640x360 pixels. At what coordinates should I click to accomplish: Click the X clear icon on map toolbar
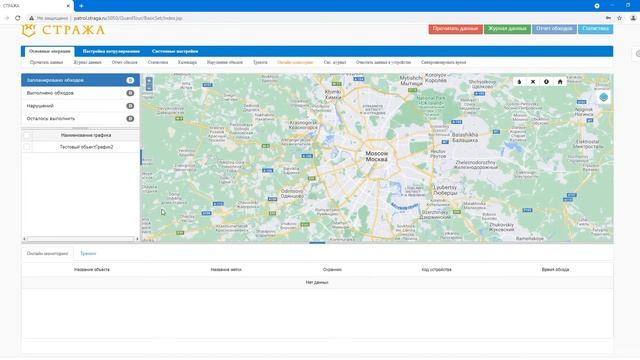[x=533, y=82]
